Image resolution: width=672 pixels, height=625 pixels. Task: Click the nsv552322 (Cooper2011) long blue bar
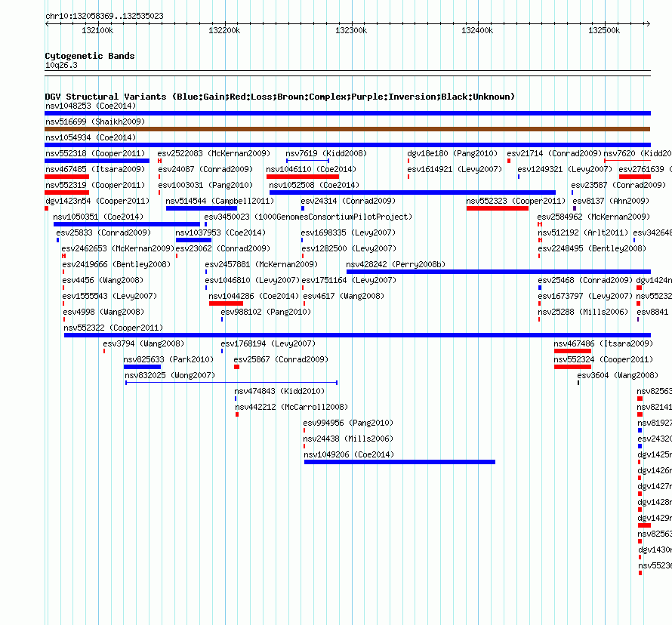click(357, 335)
